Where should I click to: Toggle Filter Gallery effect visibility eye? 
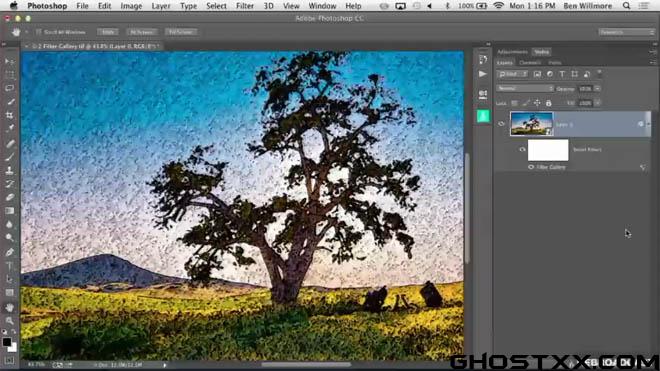click(530, 167)
